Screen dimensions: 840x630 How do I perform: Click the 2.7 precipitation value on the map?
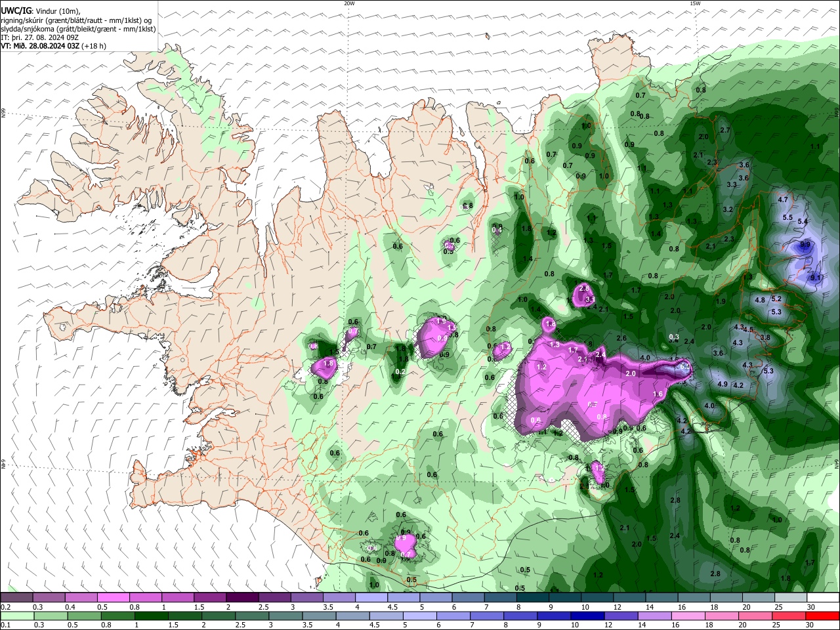[x=725, y=130]
